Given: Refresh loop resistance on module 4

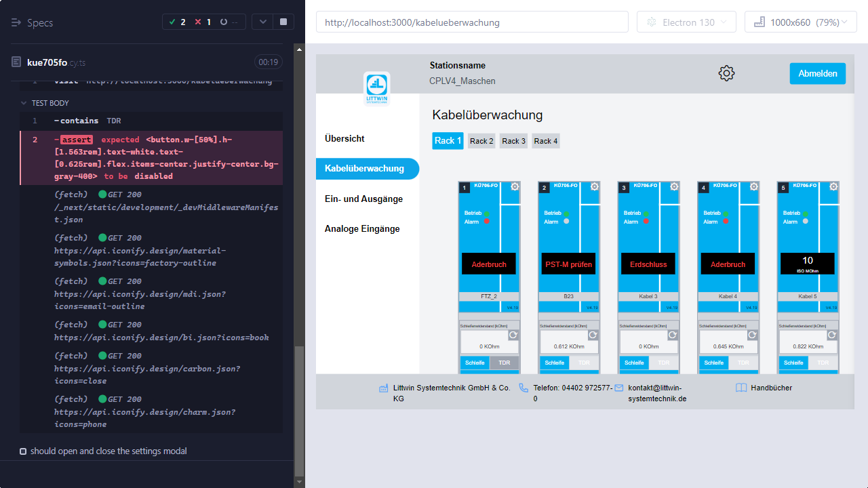Looking at the screenshot, I should (752, 335).
